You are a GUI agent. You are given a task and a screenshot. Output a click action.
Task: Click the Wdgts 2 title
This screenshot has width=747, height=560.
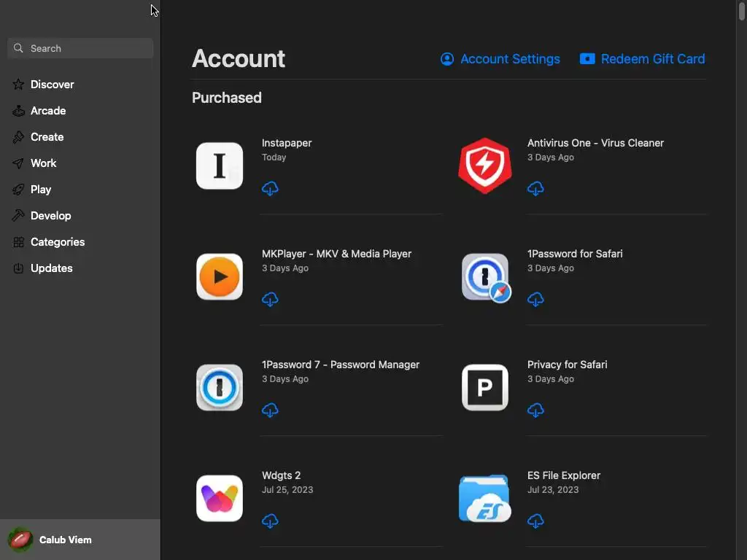tap(281, 475)
